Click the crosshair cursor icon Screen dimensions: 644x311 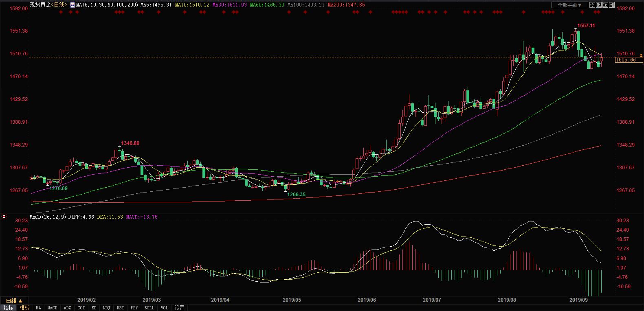592,5
